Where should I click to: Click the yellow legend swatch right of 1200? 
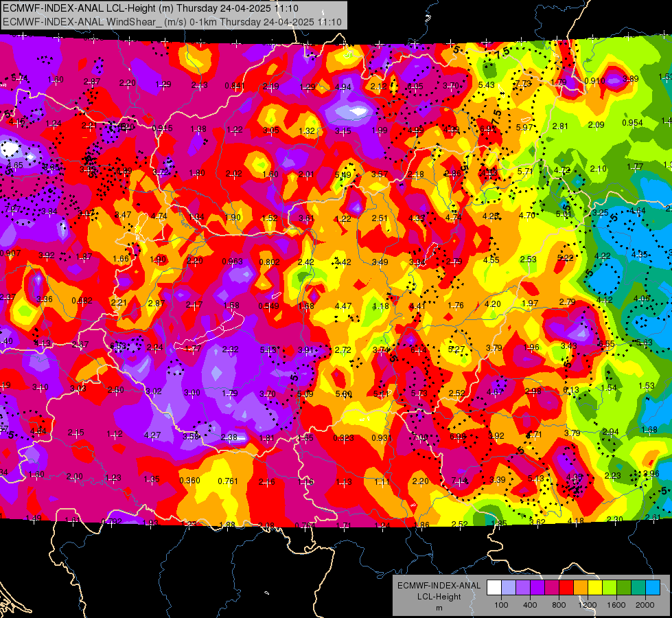pyautogui.click(x=595, y=588)
